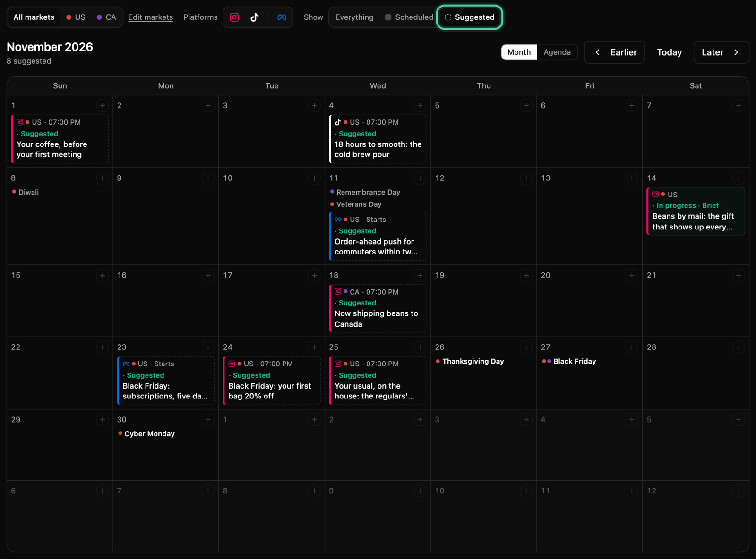Add a post on November 14
The height and width of the screenshot is (559, 756).
click(739, 178)
